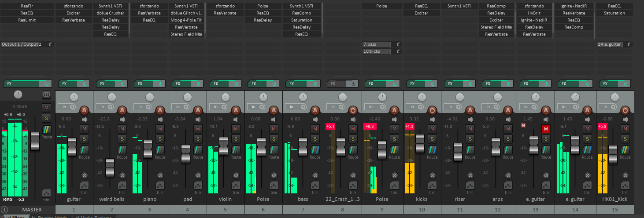Arm the violin track for recording

click(236, 110)
